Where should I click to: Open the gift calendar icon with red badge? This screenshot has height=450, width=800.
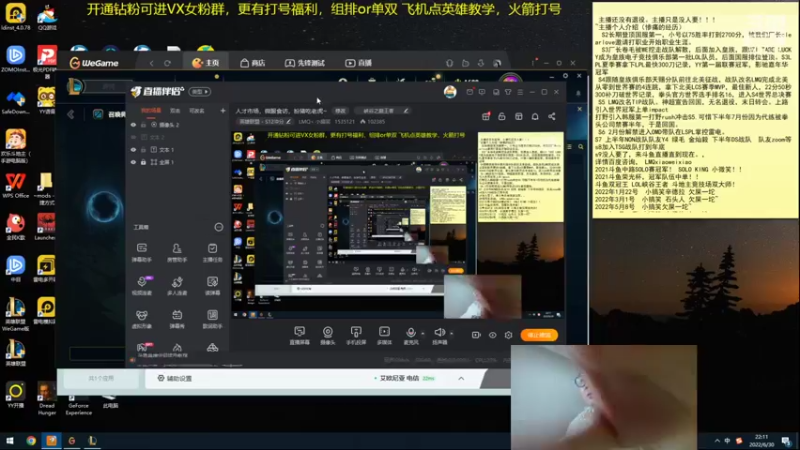tap(486, 116)
